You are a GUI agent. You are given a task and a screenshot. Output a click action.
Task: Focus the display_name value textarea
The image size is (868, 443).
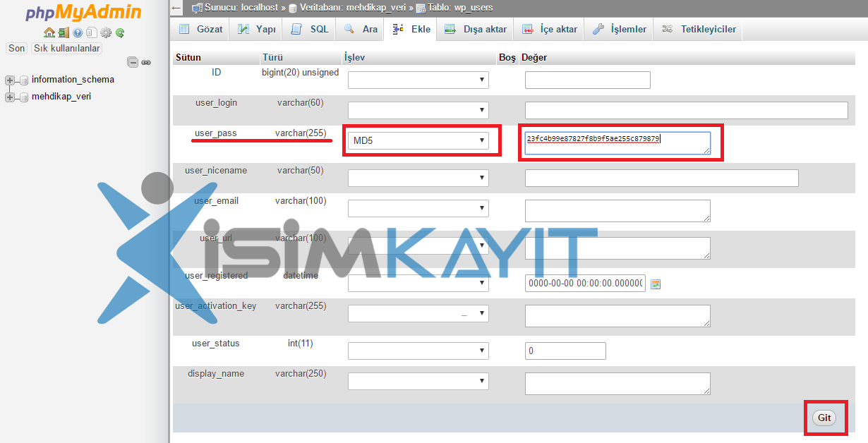pyautogui.click(x=617, y=383)
